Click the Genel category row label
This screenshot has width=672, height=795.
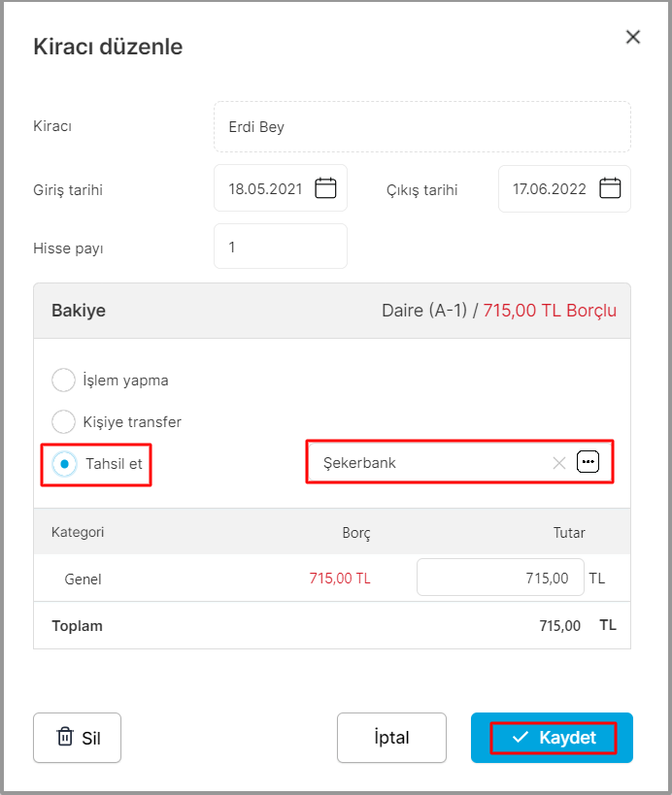tap(83, 579)
